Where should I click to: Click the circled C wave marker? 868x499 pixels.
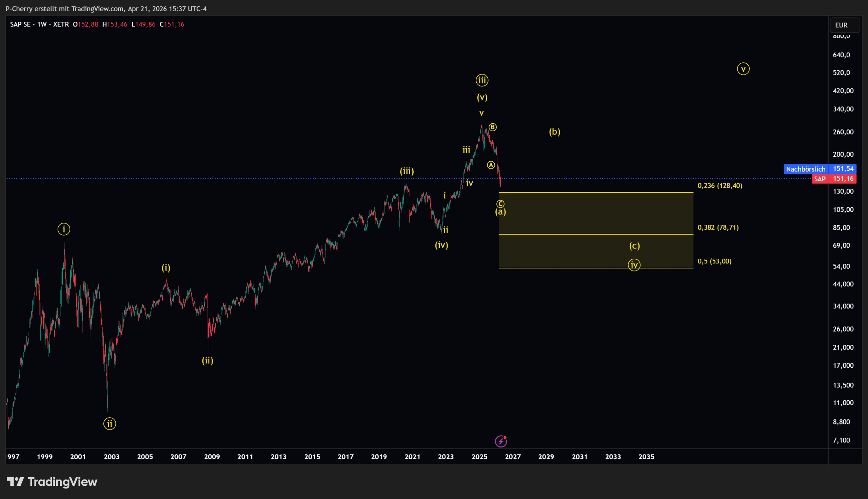click(x=500, y=204)
